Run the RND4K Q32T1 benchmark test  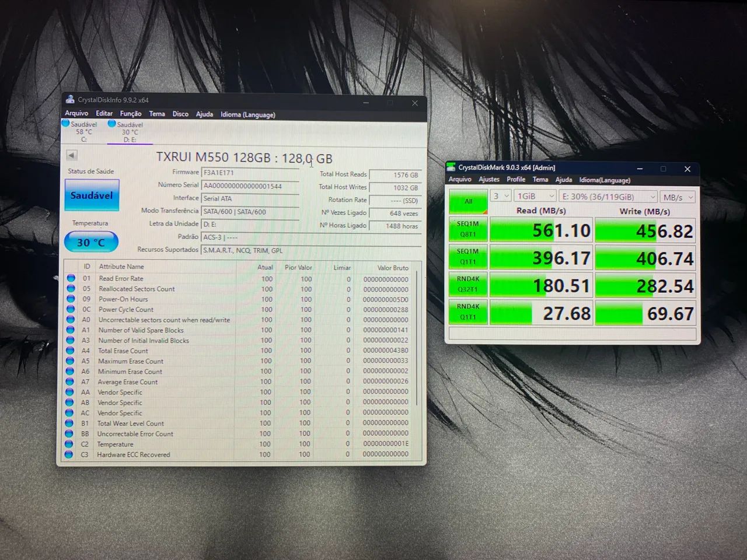(x=468, y=284)
